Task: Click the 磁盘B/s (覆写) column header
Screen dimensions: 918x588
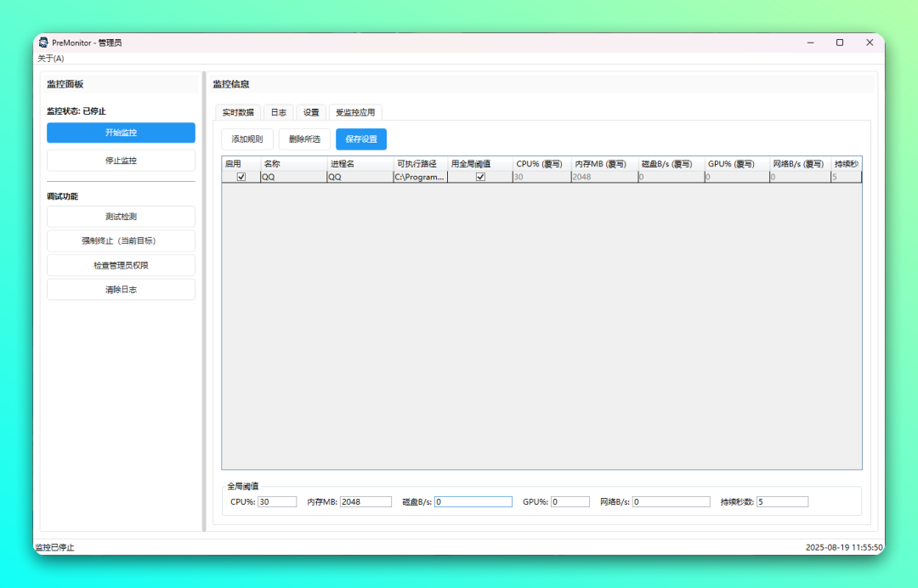Action: coord(671,164)
